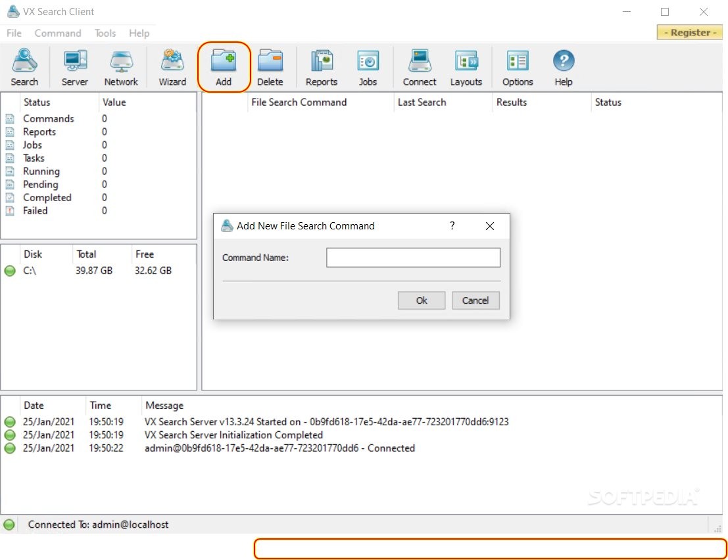This screenshot has width=728, height=560.
Task: Click the '32.62 GB' free value
Action: [x=153, y=271]
